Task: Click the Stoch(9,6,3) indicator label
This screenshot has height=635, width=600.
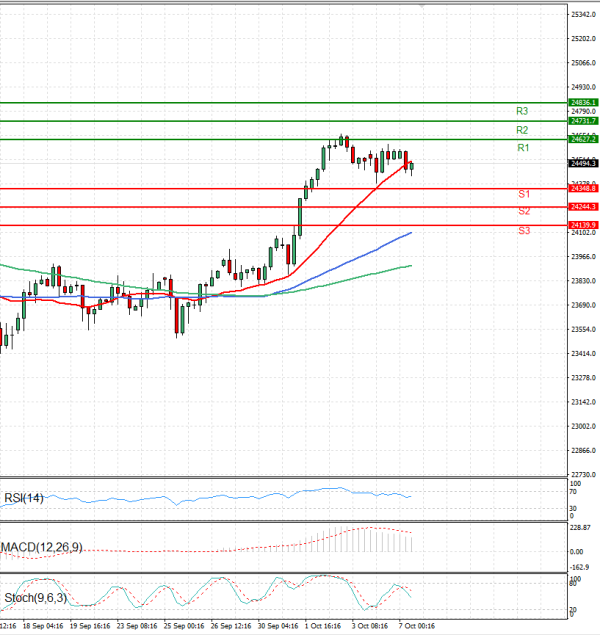Action: pos(36,598)
